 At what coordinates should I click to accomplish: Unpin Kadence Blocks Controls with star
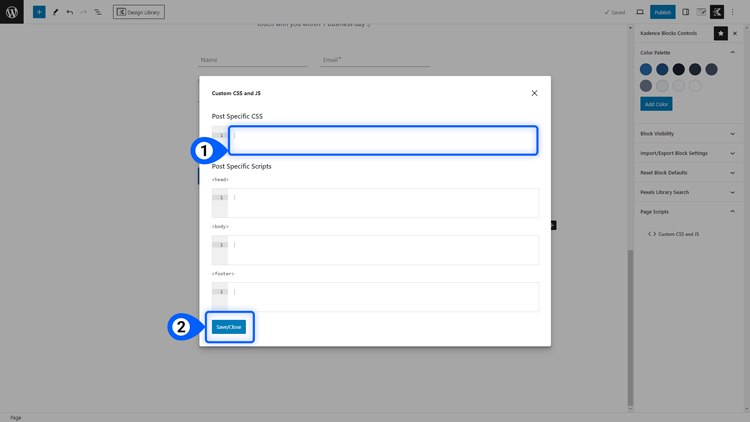[720, 33]
